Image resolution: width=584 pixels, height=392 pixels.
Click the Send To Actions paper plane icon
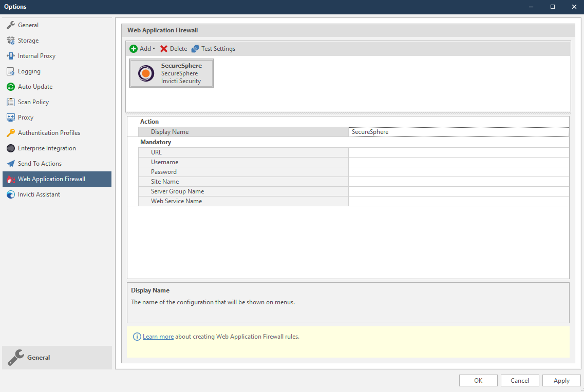click(11, 163)
